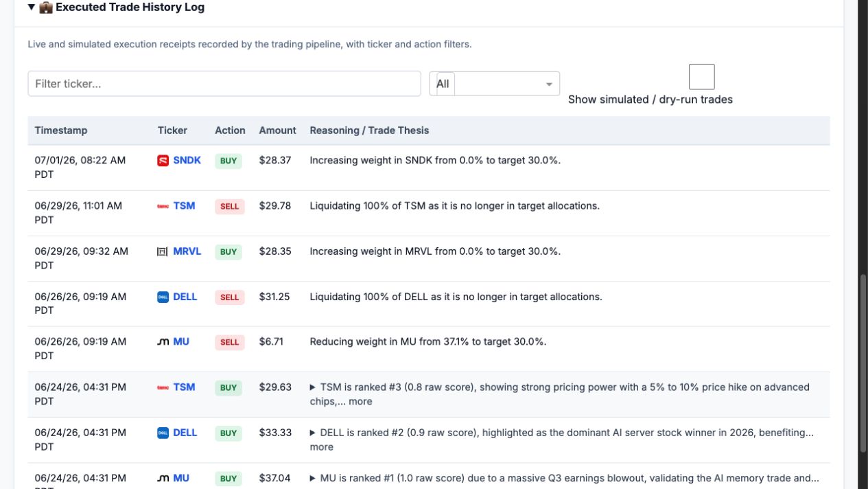Open TSM ticker link in SELL row
This screenshot has width=868, height=489.
tap(184, 205)
